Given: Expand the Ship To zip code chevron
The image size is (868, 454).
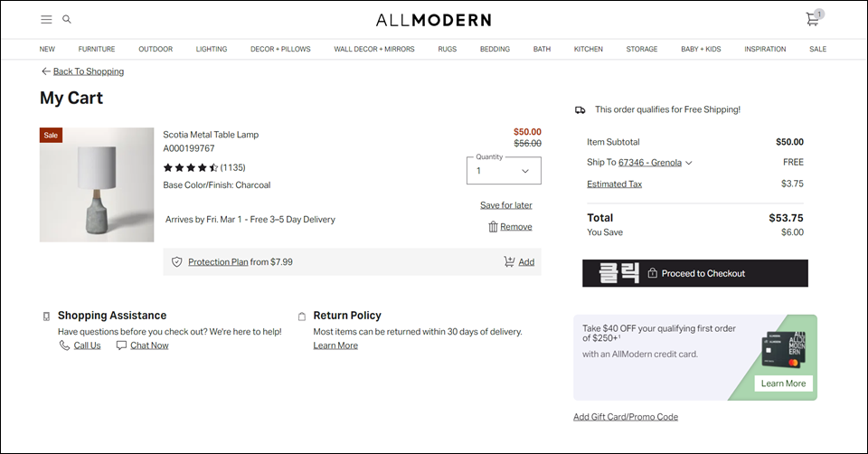Looking at the screenshot, I should coord(689,163).
